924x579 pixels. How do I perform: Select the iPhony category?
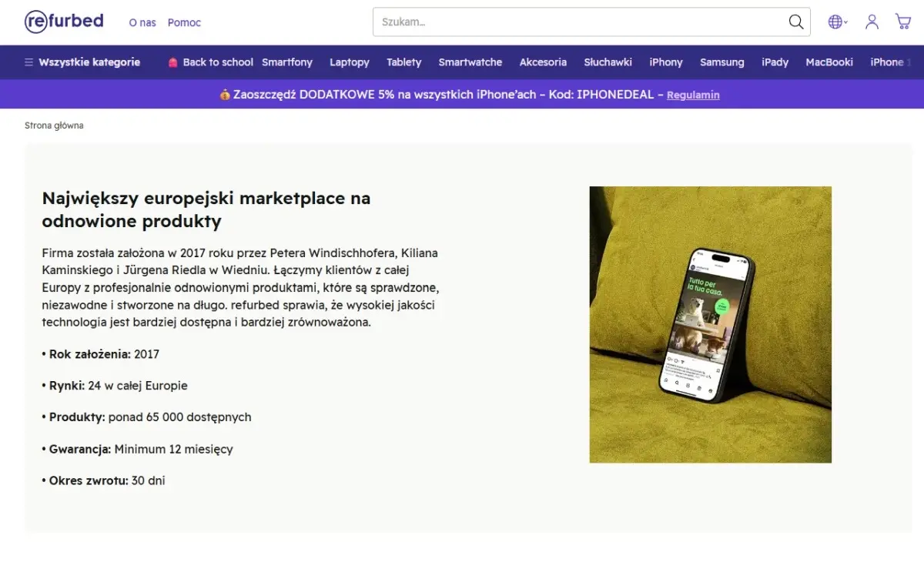click(x=666, y=62)
